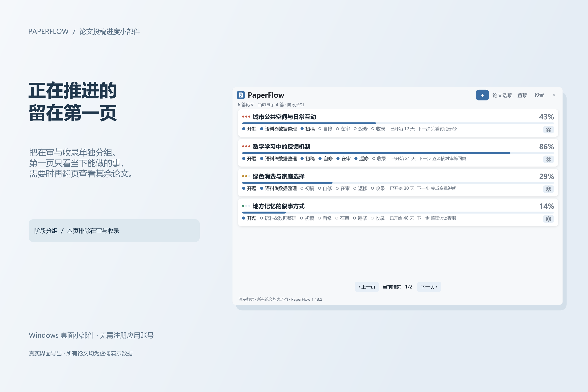Click the 29% progress value
The width and height of the screenshot is (588, 392).
point(546,176)
